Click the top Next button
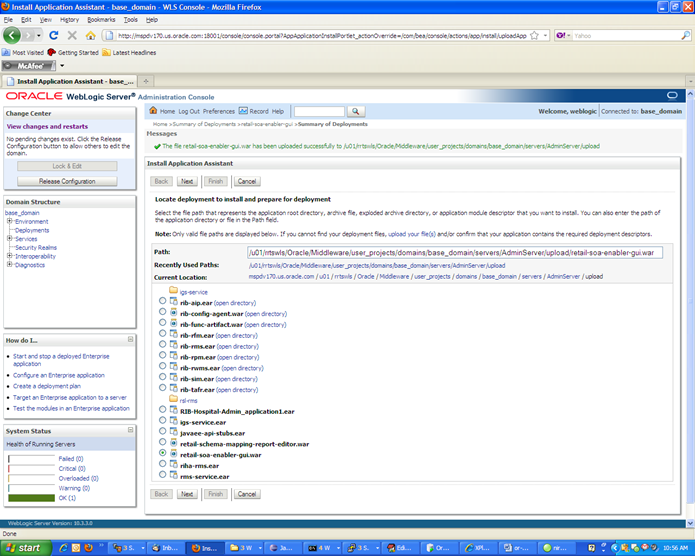 click(187, 181)
